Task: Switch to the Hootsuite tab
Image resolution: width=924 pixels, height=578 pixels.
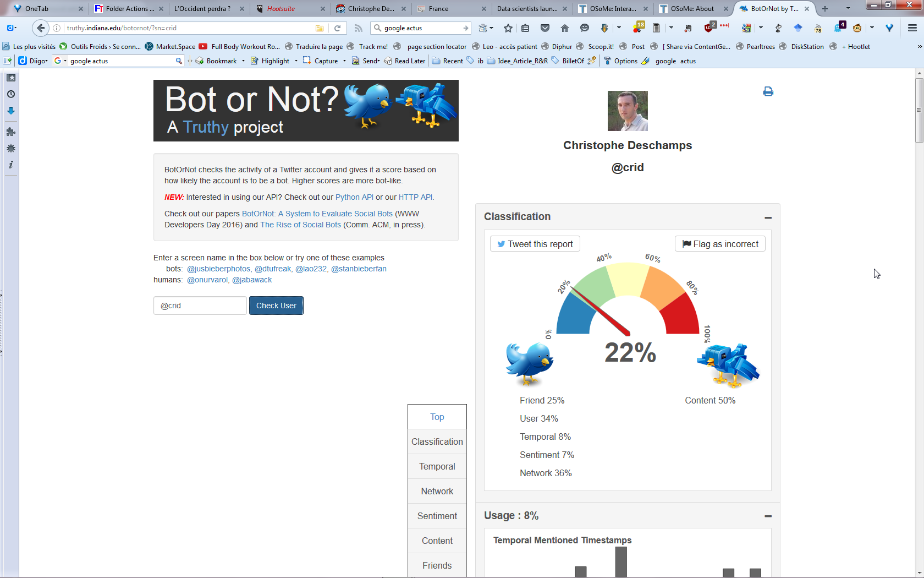Action: 290,9
